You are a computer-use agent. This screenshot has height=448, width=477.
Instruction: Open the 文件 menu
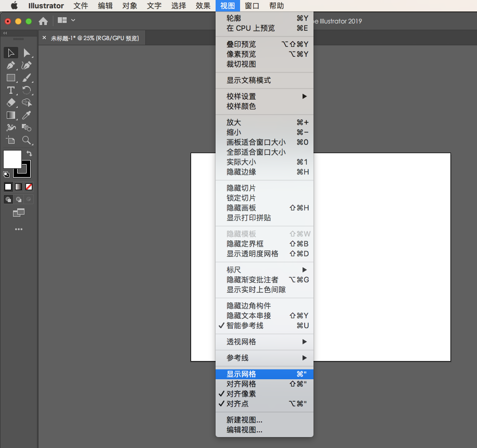click(81, 6)
